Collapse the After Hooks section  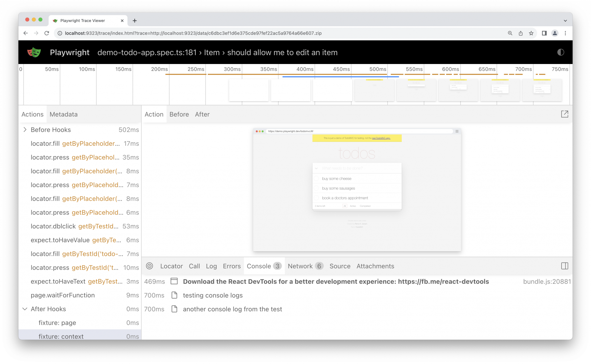point(25,309)
